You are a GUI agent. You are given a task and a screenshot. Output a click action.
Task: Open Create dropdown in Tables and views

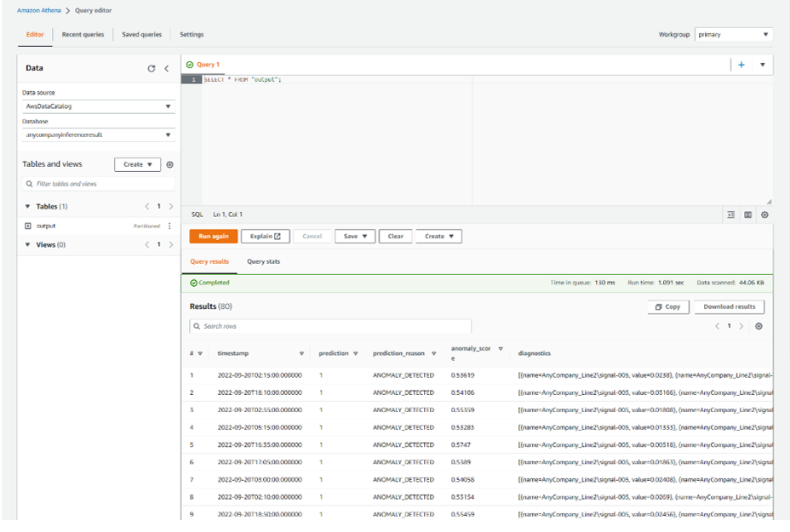pyautogui.click(x=137, y=165)
